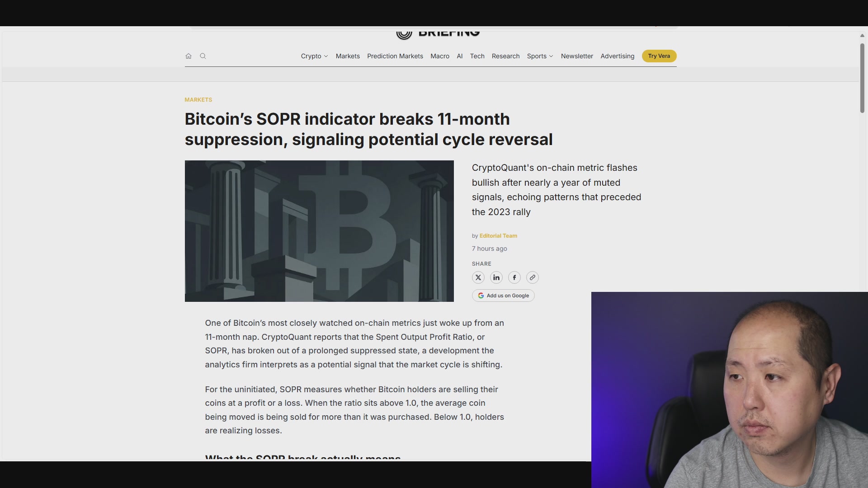Open the Tech section
868x488 pixels.
click(477, 56)
